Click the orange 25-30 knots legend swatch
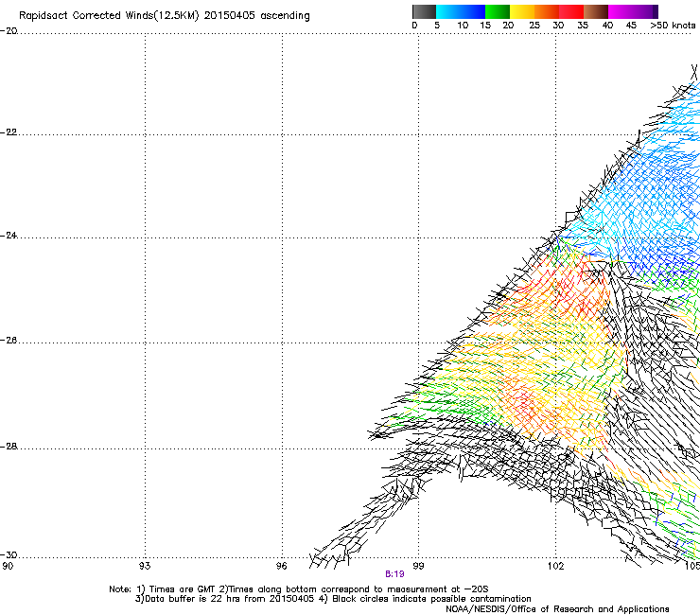Image resolution: width=700 pixels, height=615 pixels. [x=547, y=11]
